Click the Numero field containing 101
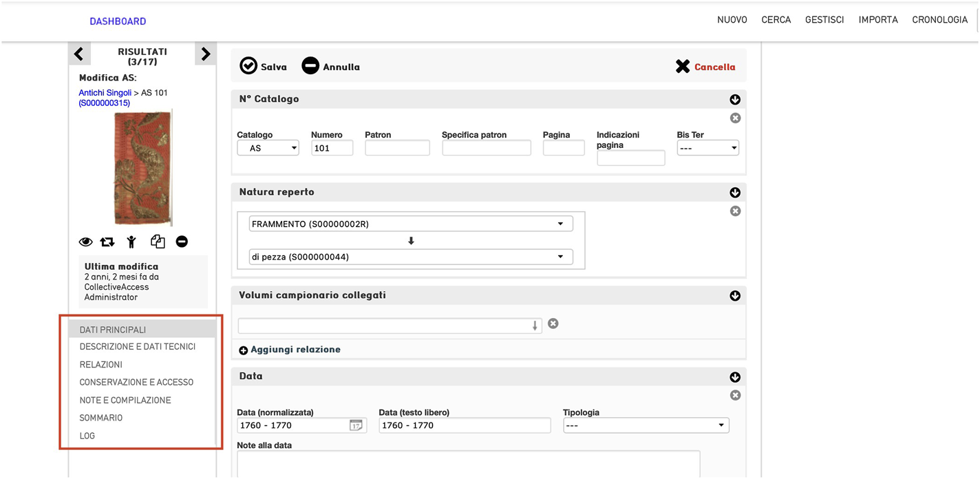 [x=332, y=148]
